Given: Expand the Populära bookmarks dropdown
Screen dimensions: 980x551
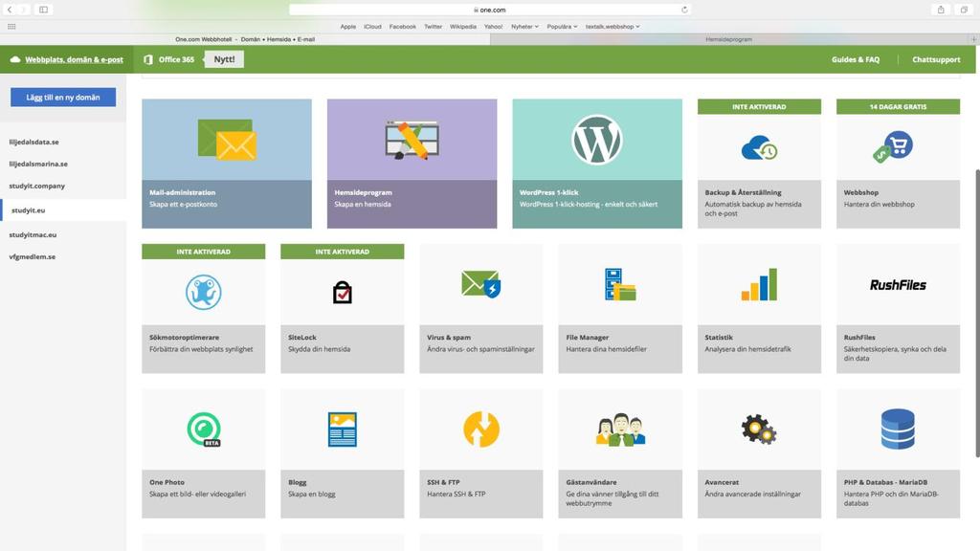Looking at the screenshot, I should point(562,26).
